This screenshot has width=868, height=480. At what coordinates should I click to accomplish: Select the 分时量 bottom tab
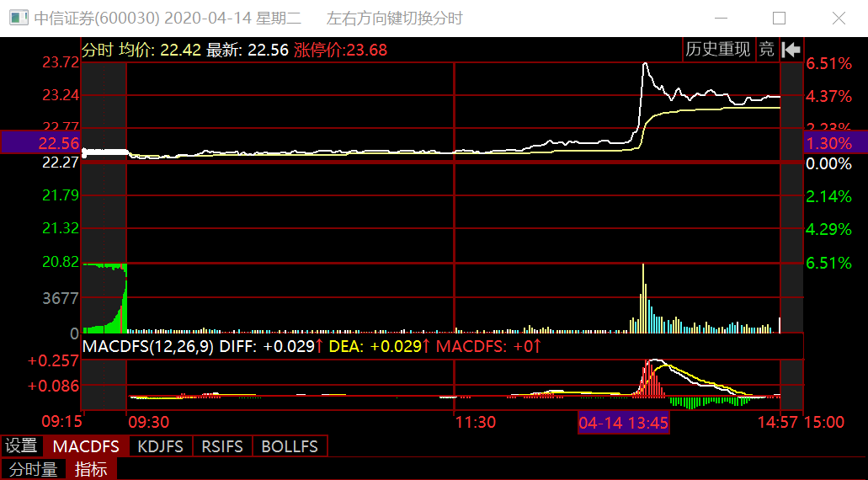[x=34, y=469]
